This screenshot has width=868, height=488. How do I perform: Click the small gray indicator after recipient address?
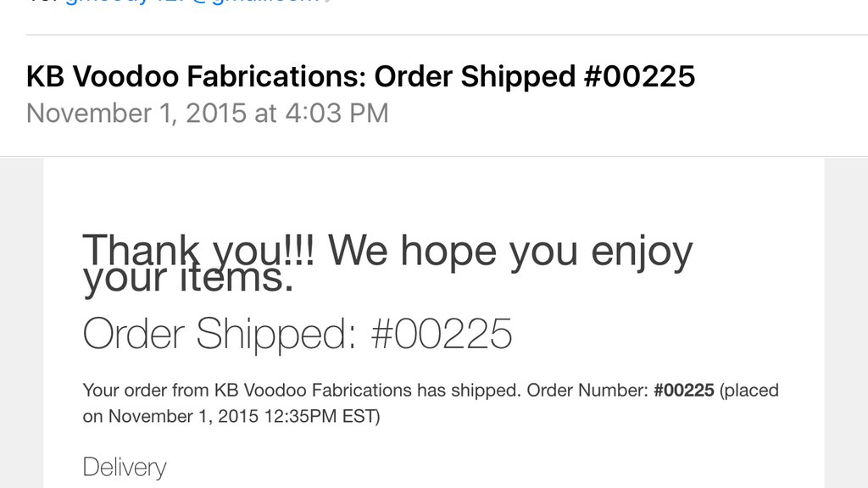point(327,1)
